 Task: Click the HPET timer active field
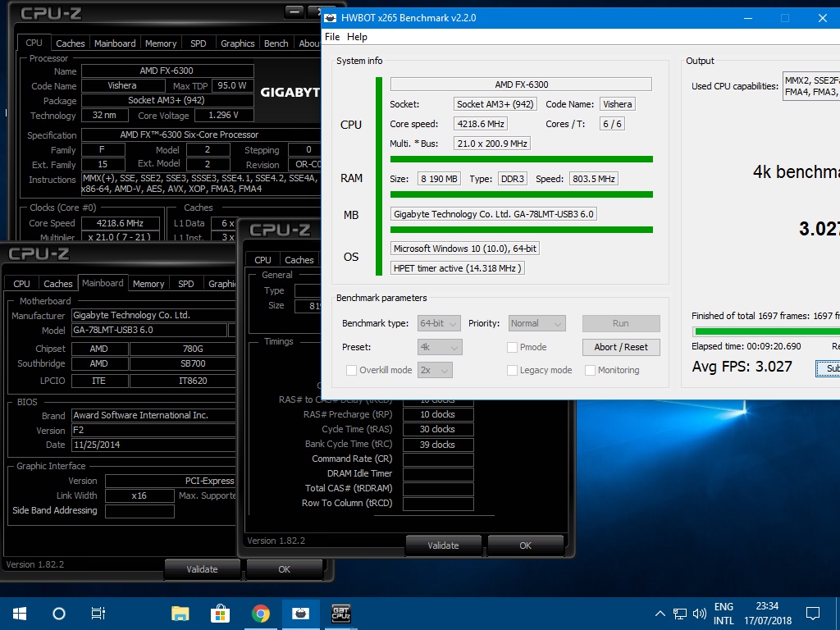pos(458,268)
